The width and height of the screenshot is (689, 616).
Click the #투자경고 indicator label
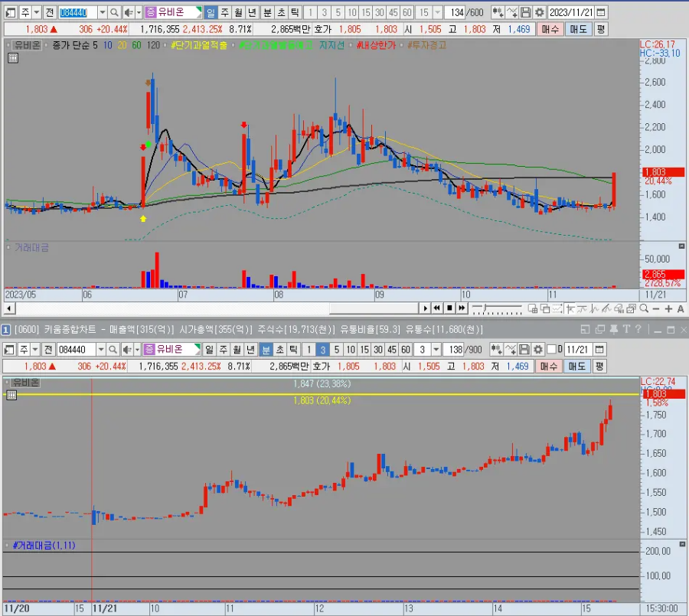[426, 45]
